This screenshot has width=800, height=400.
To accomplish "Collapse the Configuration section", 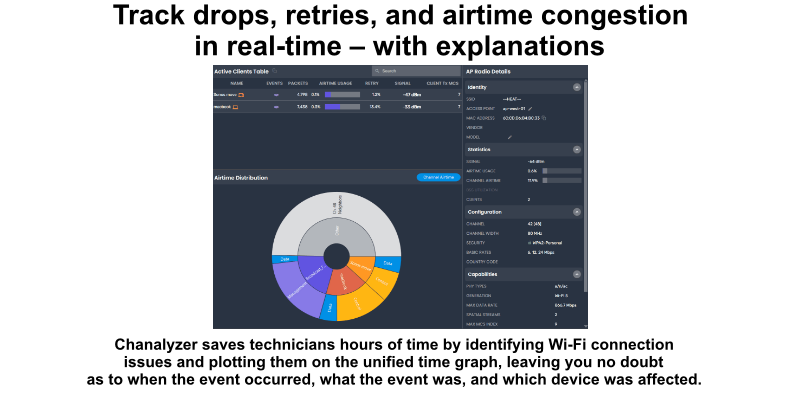I will tap(577, 212).
